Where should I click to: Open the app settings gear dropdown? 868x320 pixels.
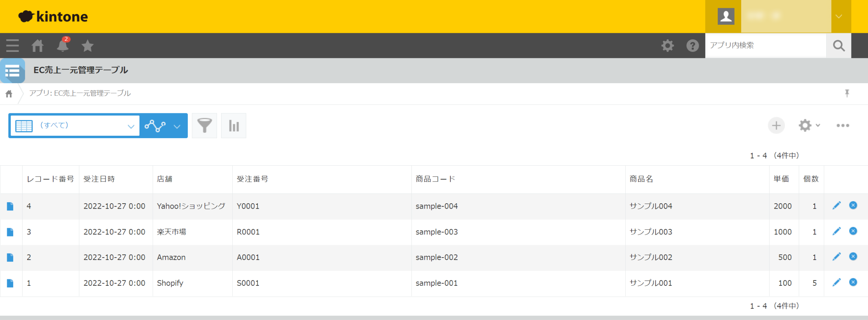pyautogui.click(x=809, y=126)
